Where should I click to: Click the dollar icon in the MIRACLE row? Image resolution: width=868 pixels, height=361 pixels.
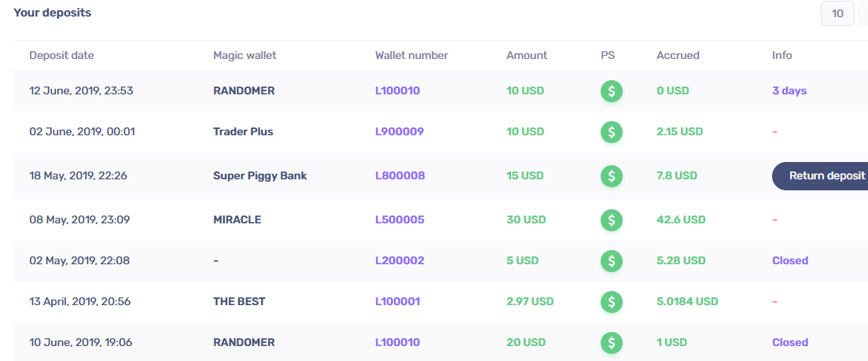pos(612,219)
